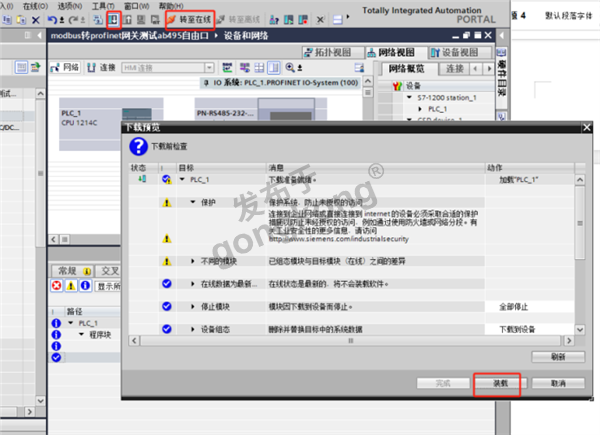Click the icon at right end of network toolbar
The height and width of the screenshot is (435, 600).
[359, 68]
